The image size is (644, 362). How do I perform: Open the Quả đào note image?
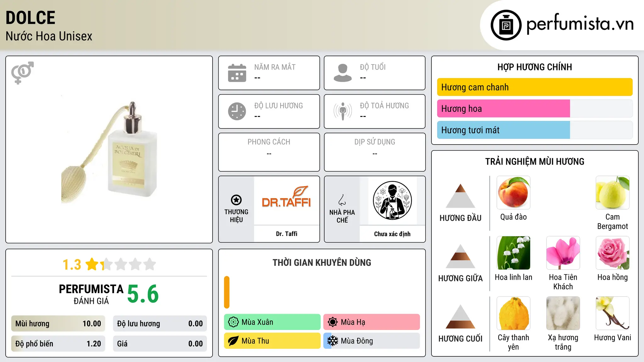(x=514, y=193)
